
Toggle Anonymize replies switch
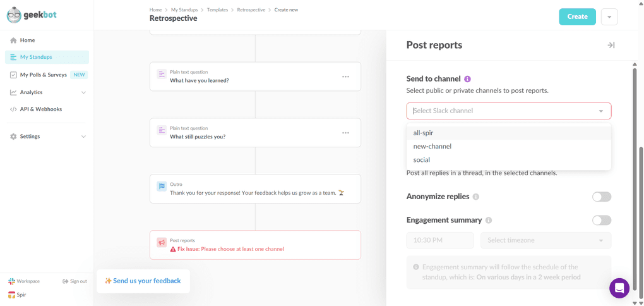[x=602, y=197]
